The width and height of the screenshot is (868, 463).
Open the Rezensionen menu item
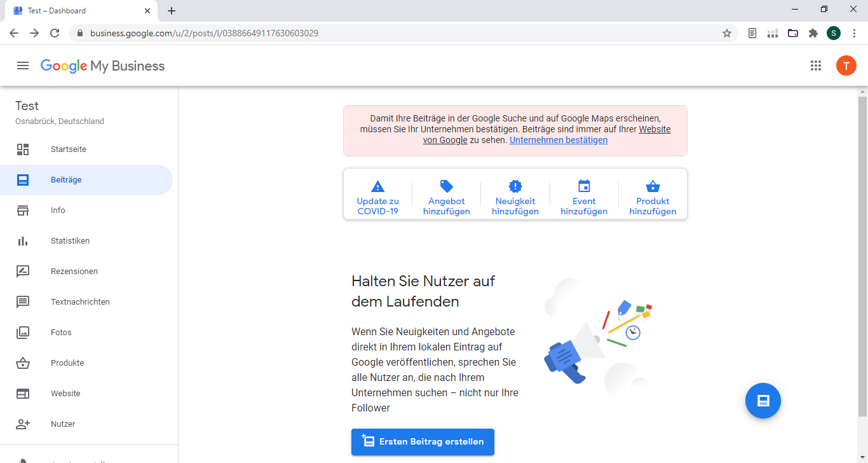click(x=86, y=272)
